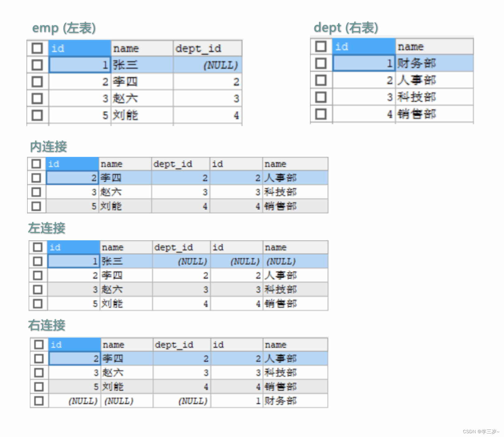Check the header checkbox in emp table
Image resolution: width=504 pixels, height=437 pixels.
[x=37, y=48]
